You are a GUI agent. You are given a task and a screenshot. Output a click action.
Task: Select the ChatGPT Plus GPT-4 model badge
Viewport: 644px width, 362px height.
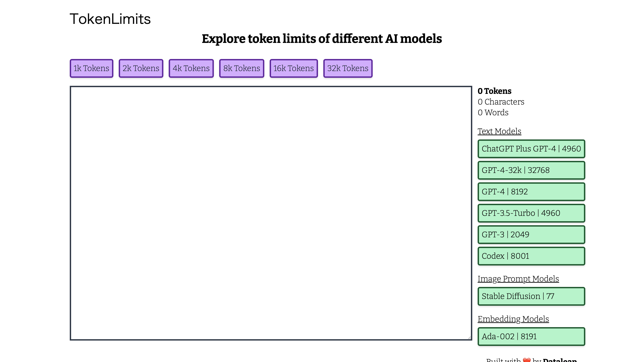(531, 149)
